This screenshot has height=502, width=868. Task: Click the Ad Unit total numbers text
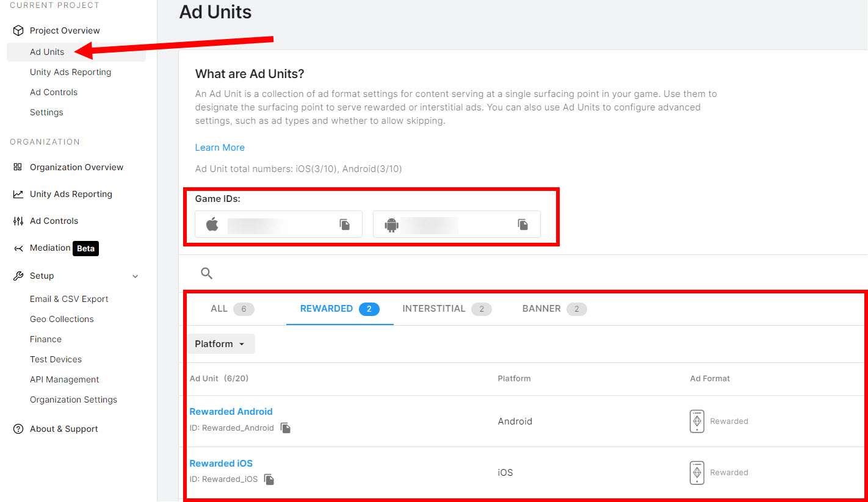[298, 169]
